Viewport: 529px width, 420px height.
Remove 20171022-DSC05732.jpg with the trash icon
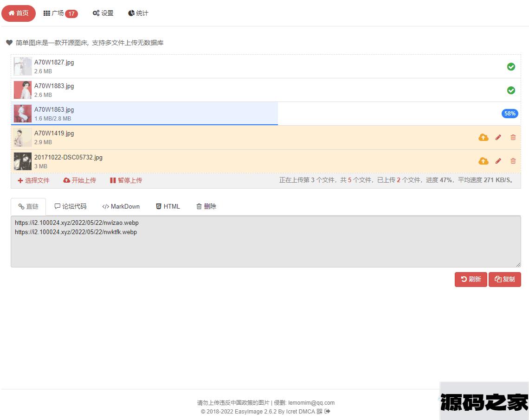(x=513, y=161)
